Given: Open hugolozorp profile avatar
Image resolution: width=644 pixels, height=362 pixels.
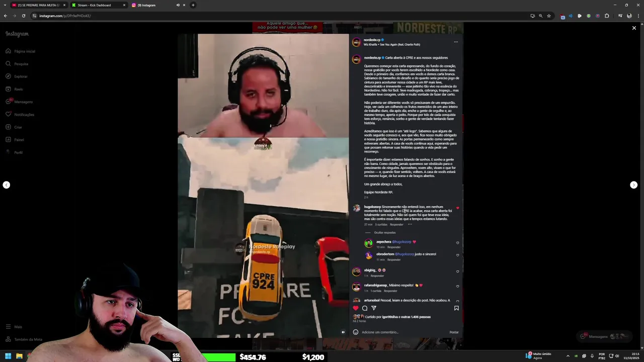Looking at the screenshot, I should 357,208.
